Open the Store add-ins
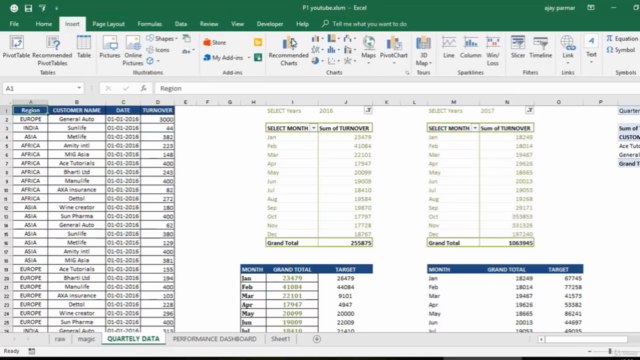640x360 pixels. [215, 42]
